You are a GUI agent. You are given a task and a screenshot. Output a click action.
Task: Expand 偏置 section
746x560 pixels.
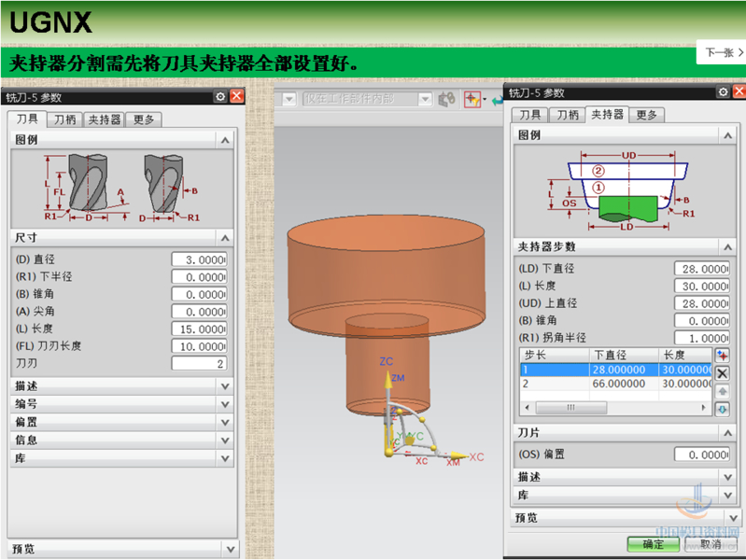tap(225, 423)
